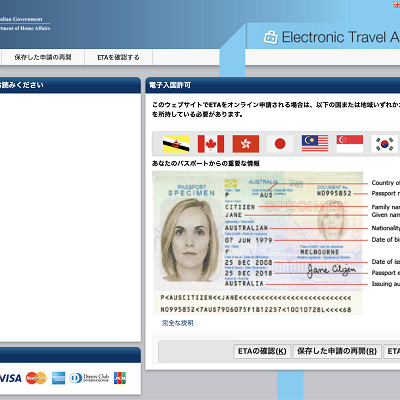
Task: Click the CITIZEN family name on passport
Action: (x=240, y=207)
